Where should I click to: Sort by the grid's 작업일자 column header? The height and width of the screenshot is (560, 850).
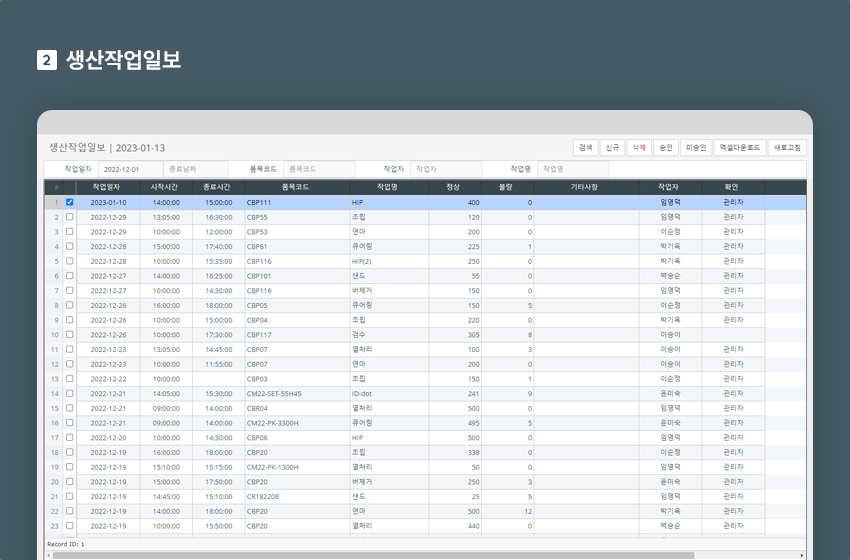(x=108, y=187)
